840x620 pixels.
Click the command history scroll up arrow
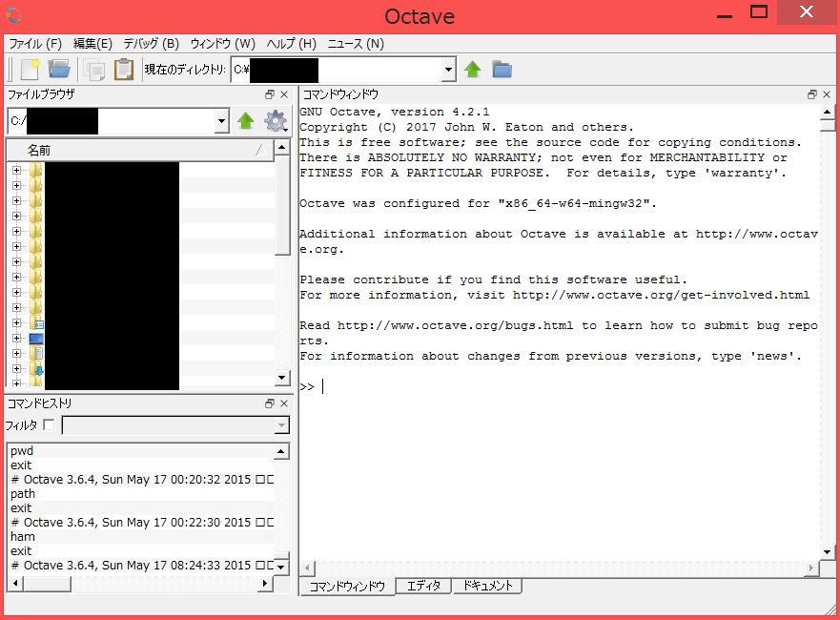pyautogui.click(x=281, y=452)
